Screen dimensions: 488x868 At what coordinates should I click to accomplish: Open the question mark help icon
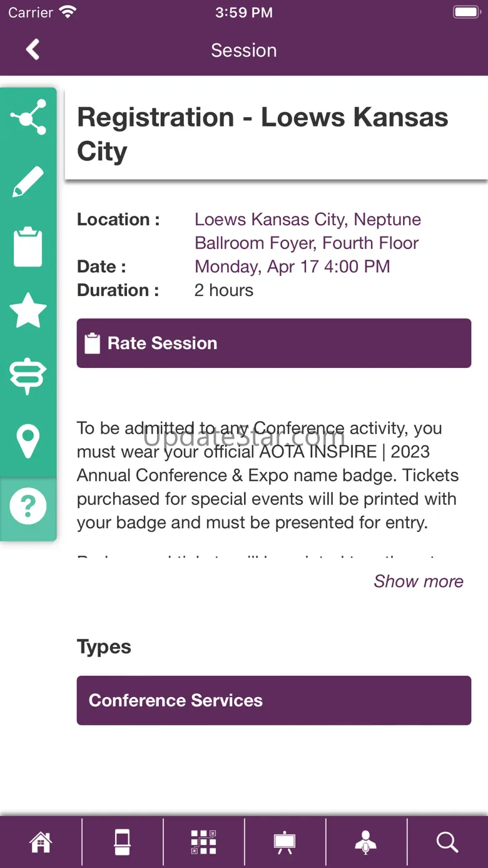(28, 506)
